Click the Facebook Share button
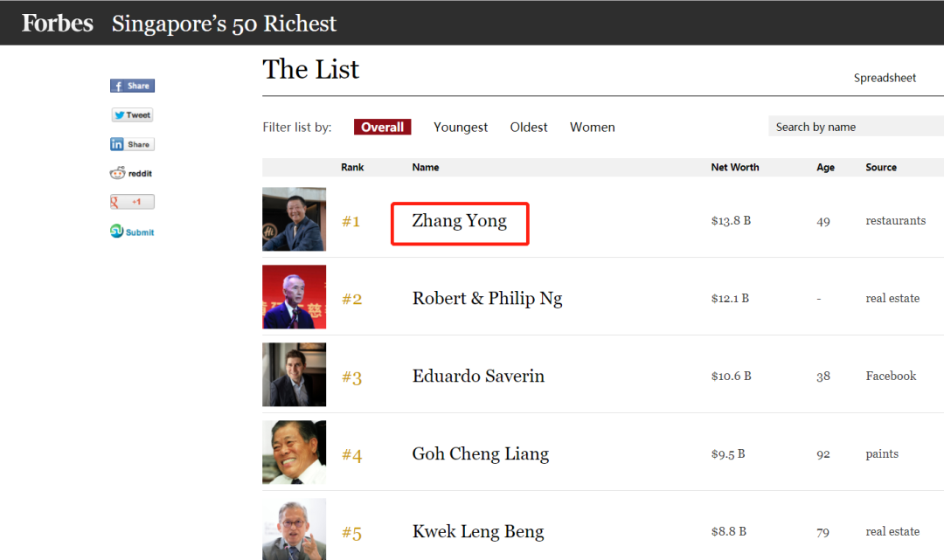The image size is (944, 560). (132, 86)
